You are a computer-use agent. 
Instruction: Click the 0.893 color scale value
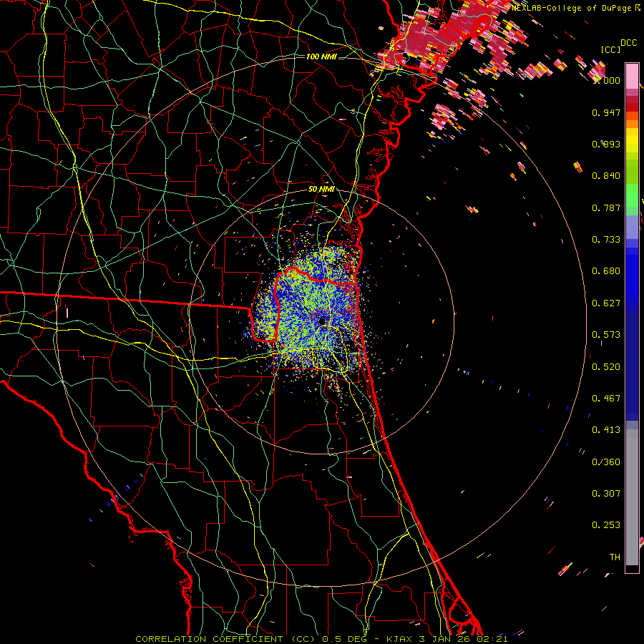point(606,144)
